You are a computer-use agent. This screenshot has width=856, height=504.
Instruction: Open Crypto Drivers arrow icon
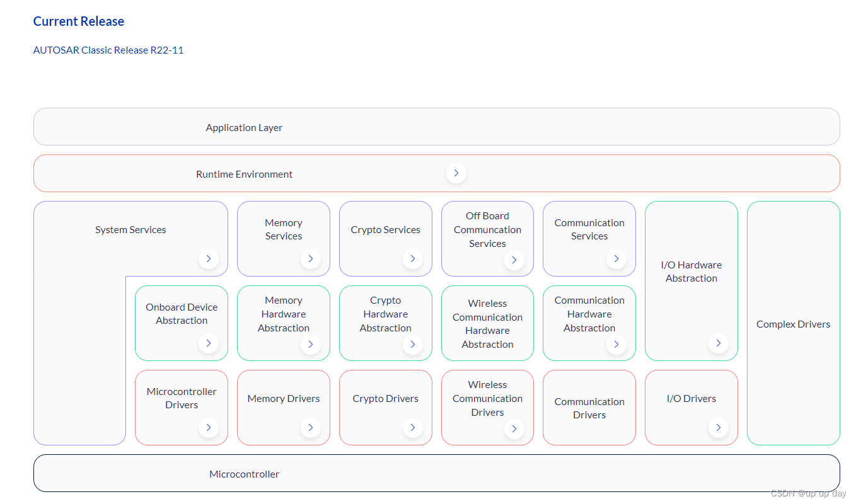412,428
